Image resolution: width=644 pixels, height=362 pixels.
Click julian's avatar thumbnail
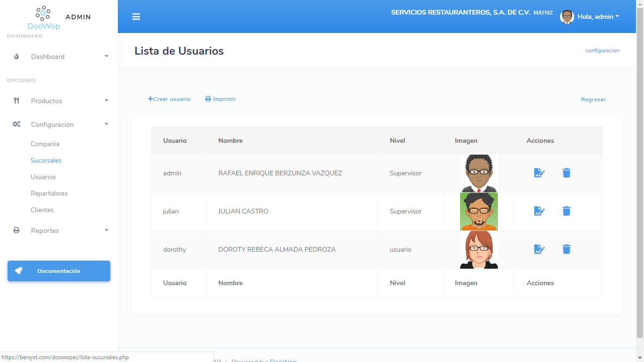(479, 211)
